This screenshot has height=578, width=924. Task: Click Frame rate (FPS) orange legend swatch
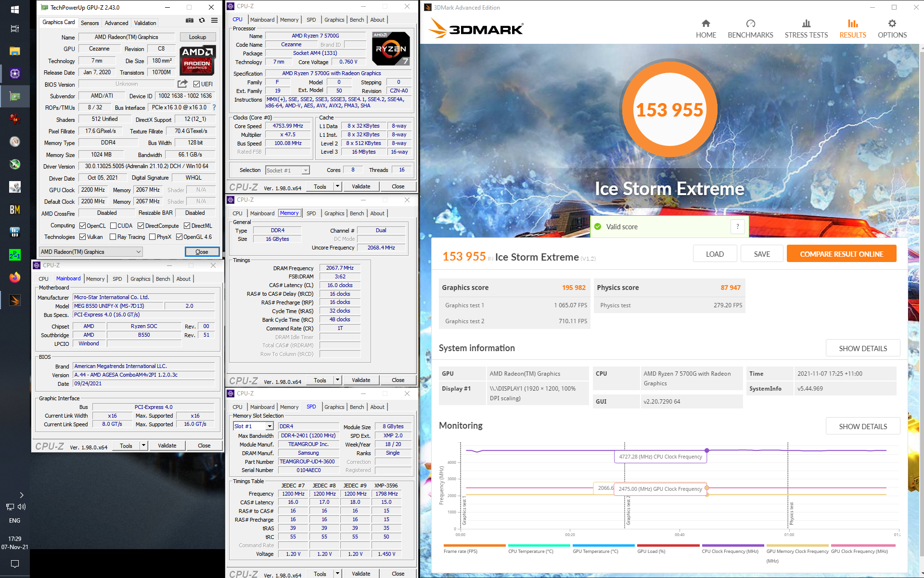click(x=475, y=545)
